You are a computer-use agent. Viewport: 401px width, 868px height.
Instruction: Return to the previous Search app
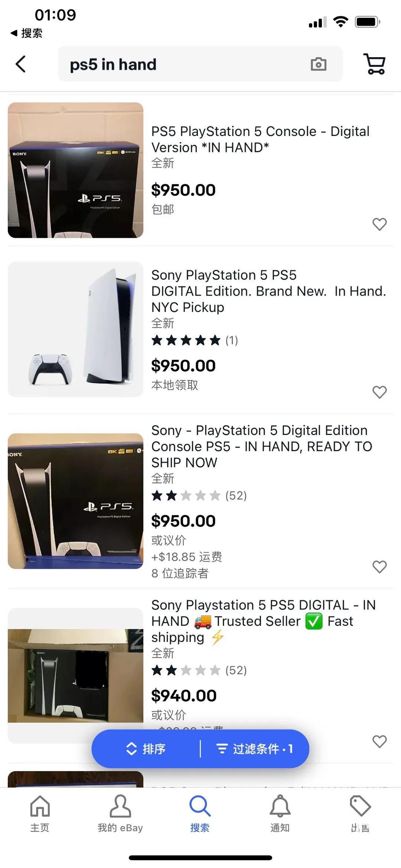[x=26, y=33]
